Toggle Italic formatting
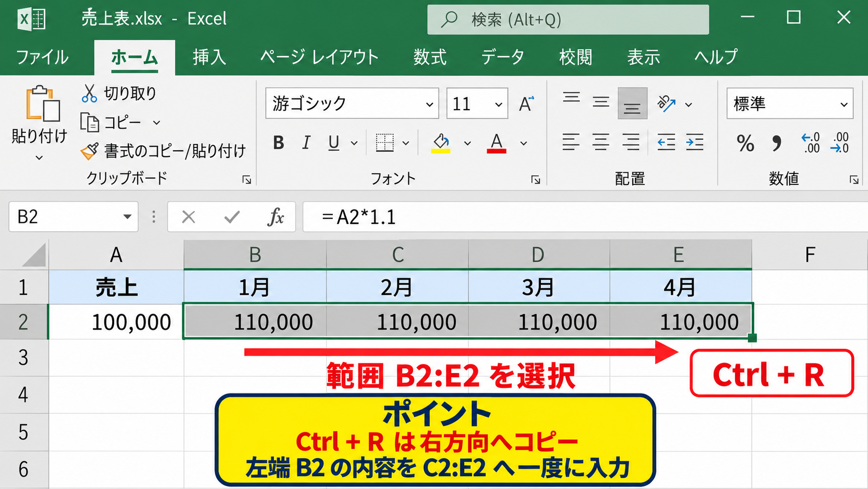The image size is (868, 489). (306, 142)
